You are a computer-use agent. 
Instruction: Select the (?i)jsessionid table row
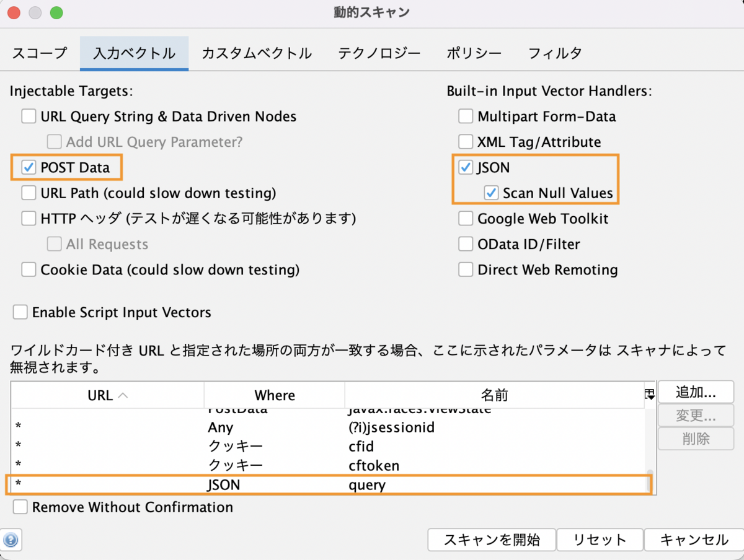[329, 427]
